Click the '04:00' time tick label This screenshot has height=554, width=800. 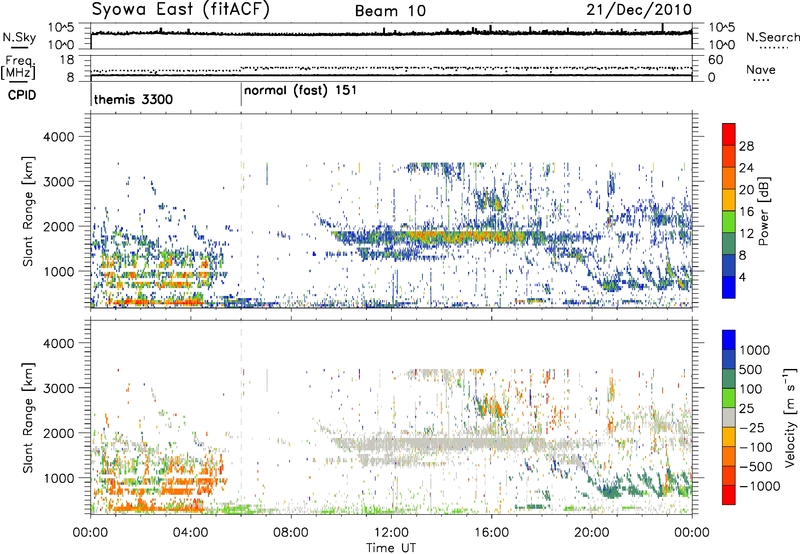191,533
